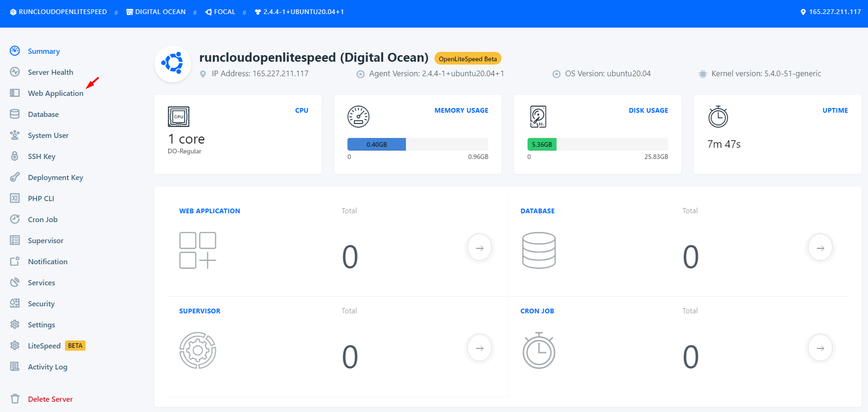This screenshot has width=868, height=412.
Task: Click the '1 core' CPU value
Action: tap(186, 139)
